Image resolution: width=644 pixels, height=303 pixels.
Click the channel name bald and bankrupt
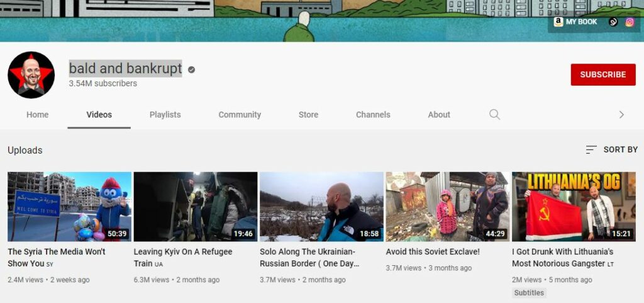pyautogui.click(x=125, y=68)
